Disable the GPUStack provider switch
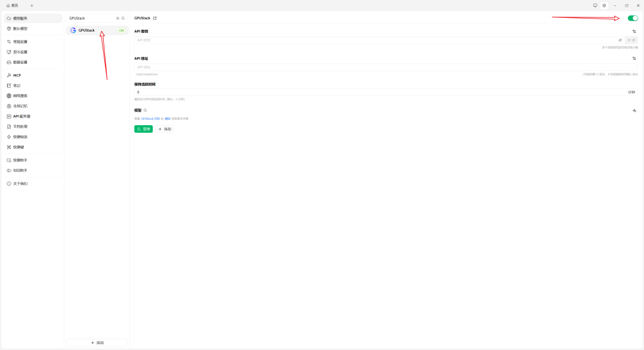 pyautogui.click(x=632, y=18)
